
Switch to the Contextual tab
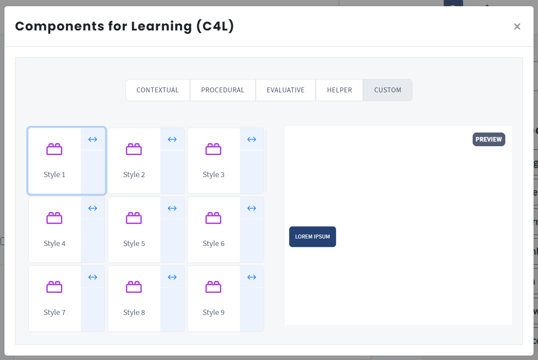click(157, 90)
